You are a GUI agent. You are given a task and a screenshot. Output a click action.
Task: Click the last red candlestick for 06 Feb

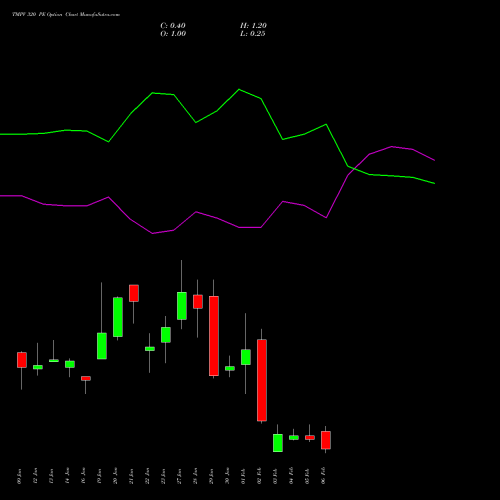[326, 440]
